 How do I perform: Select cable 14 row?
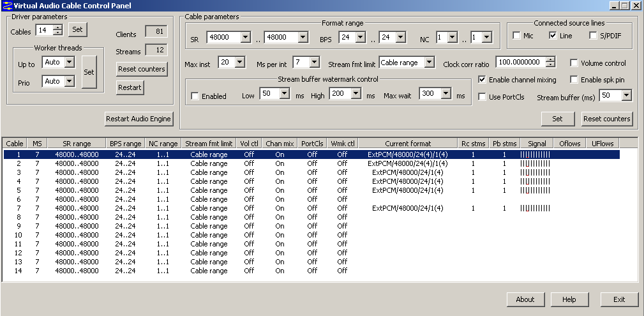[x=311, y=271]
